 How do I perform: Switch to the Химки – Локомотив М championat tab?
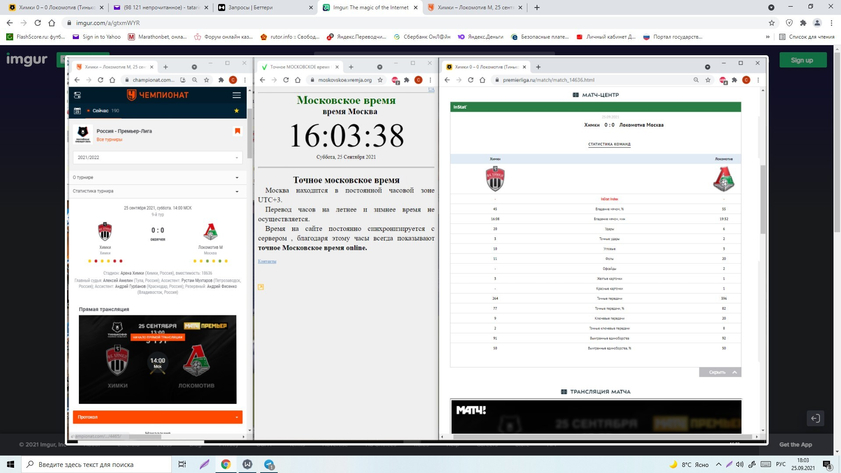[474, 8]
